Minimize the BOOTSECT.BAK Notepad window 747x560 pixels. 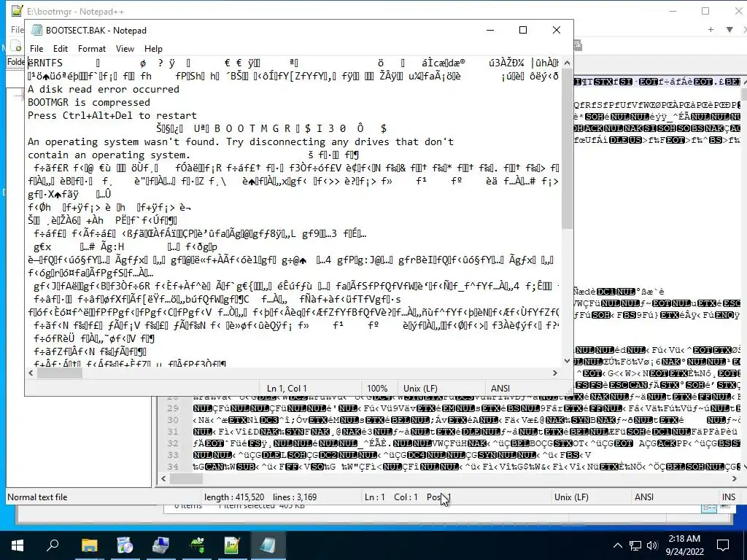(x=490, y=30)
